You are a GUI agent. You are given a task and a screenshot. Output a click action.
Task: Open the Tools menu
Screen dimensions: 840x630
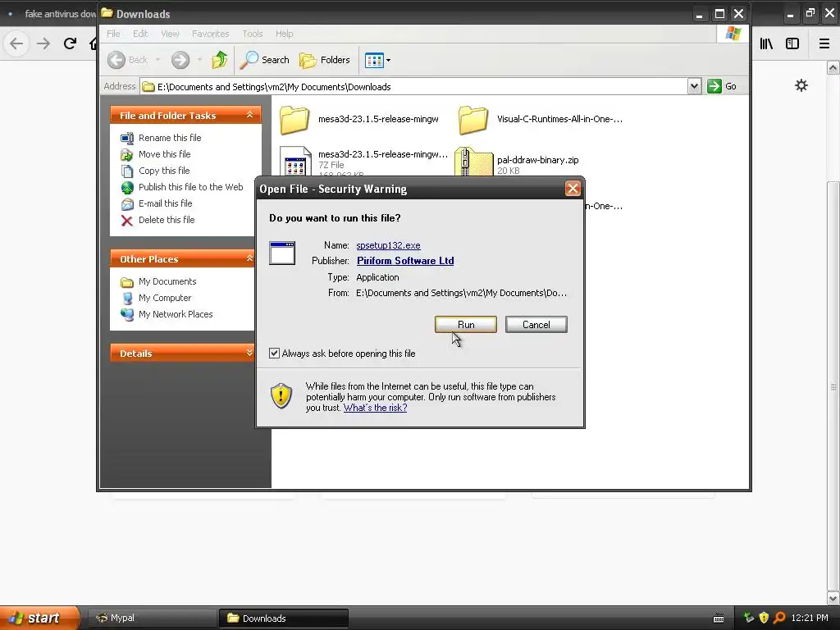tap(253, 34)
